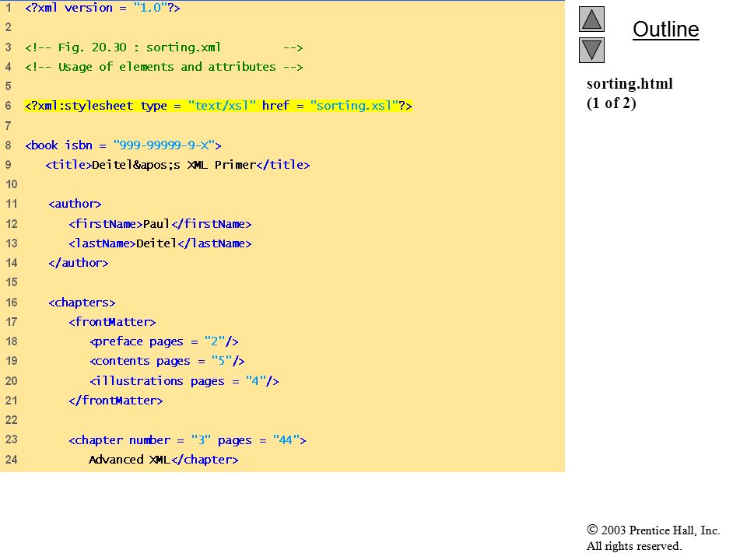Click the preface pages line

164,341
